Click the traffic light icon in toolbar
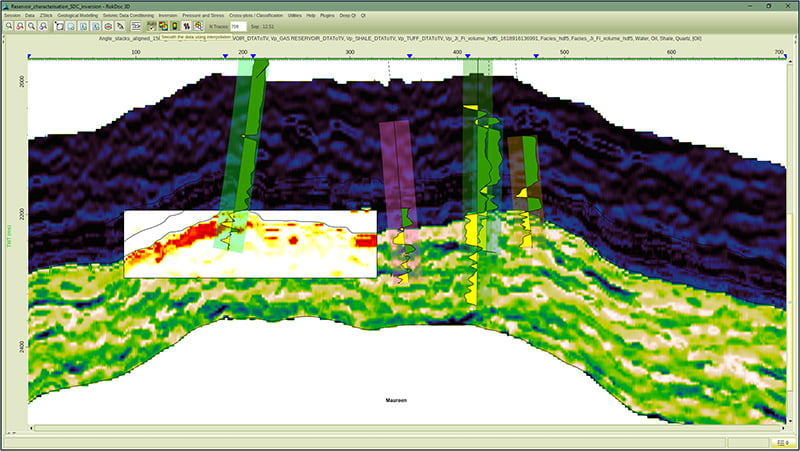800x451 pixels. point(175,26)
